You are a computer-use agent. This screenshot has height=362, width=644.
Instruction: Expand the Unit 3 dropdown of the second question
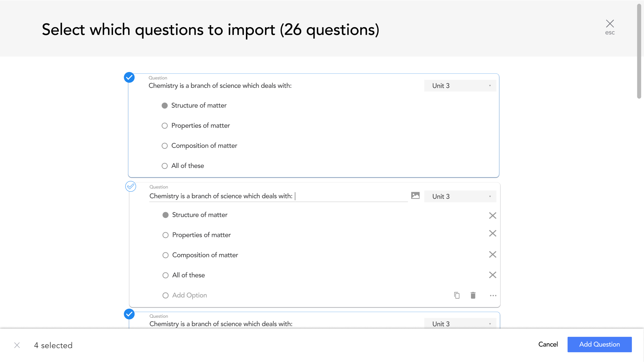tap(460, 196)
